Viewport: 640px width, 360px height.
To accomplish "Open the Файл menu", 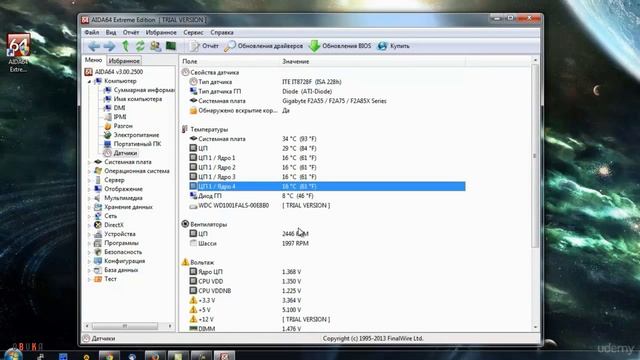I will tap(92, 32).
